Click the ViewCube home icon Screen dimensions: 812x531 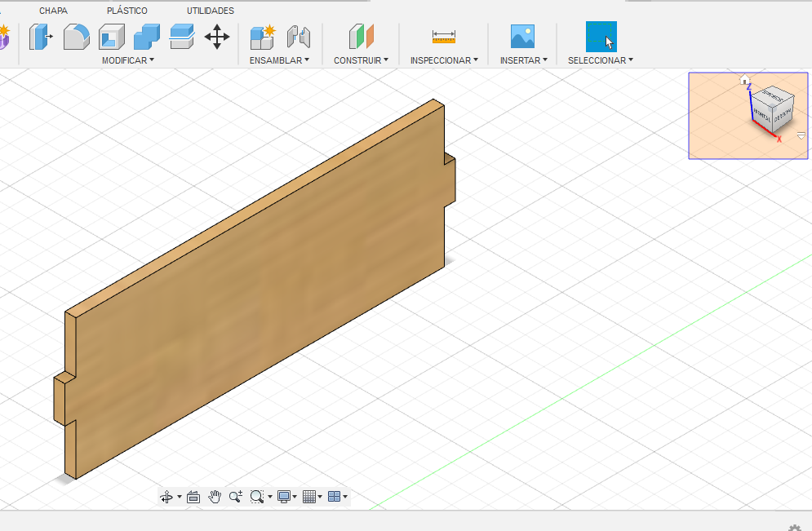pyautogui.click(x=744, y=80)
